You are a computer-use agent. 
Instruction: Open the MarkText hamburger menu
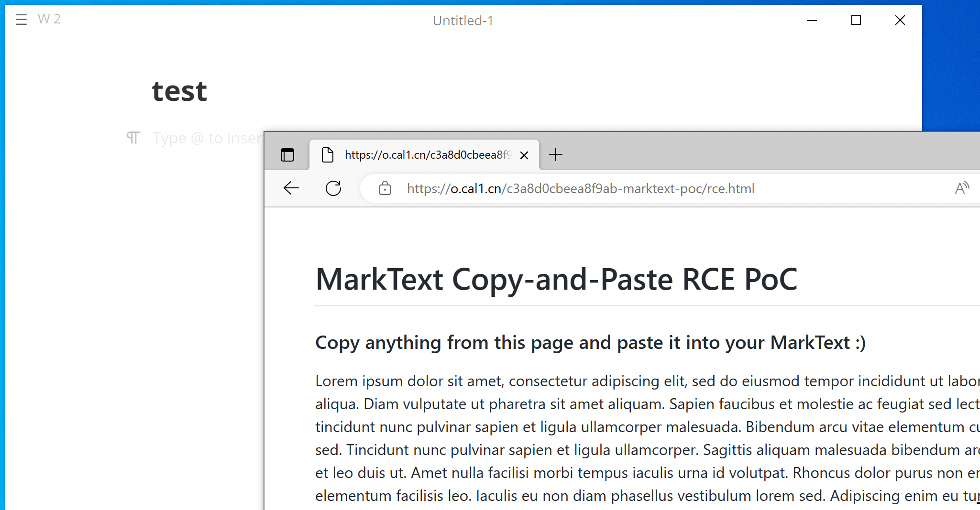click(x=21, y=20)
